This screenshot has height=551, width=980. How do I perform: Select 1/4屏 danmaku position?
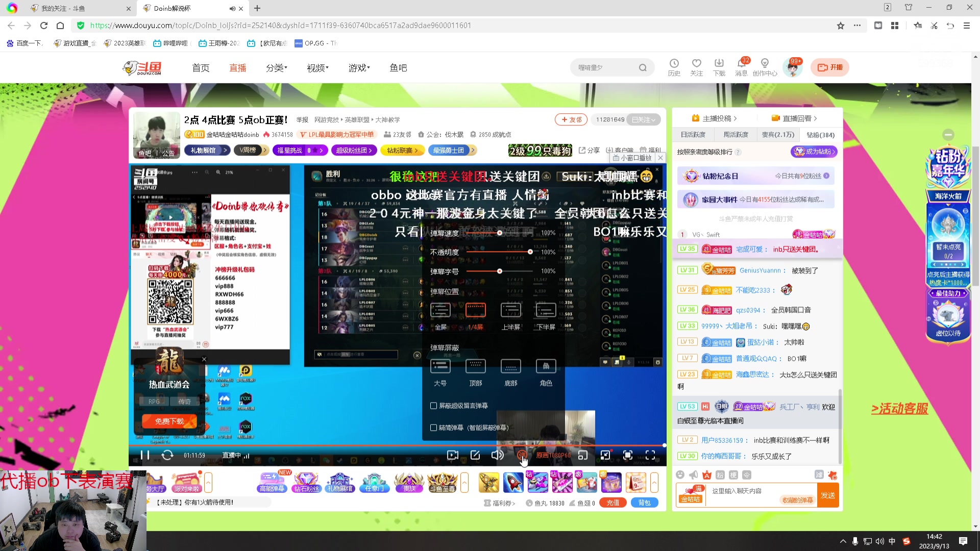pyautogui.click(x=475, y=316)
